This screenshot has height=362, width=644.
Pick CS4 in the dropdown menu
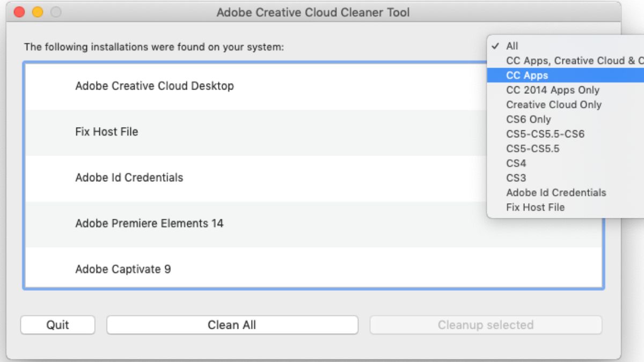(516, 163)
